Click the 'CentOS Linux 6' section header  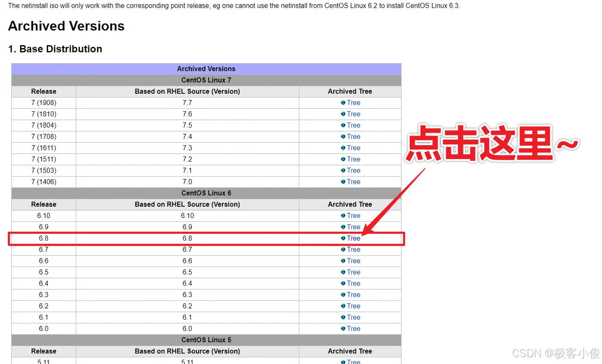tap(206, 193)
